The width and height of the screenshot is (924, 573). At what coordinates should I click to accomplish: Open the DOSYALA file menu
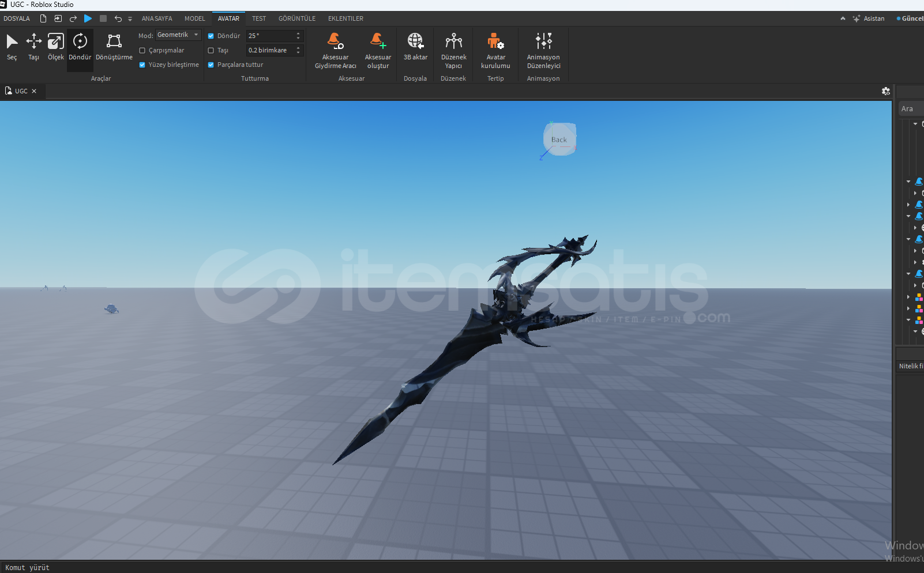click(x=17, y=18)
